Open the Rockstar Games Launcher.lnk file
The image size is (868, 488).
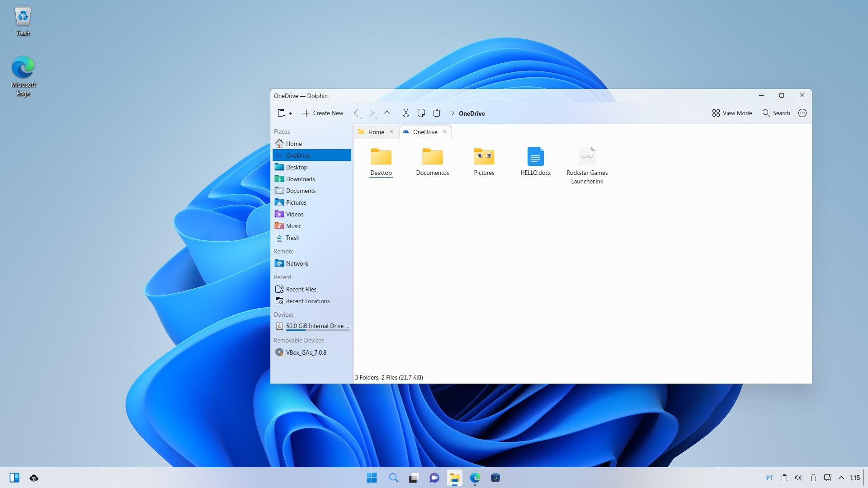coord(587,165)
